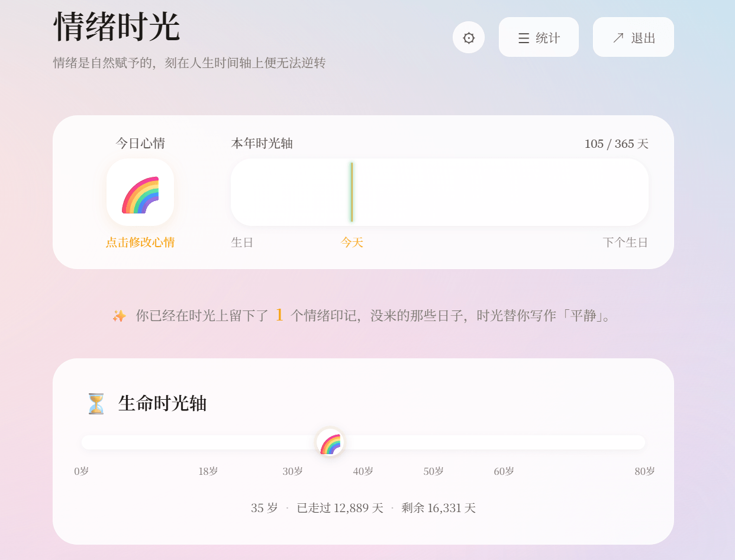The width and height of the screenshot is (735, 560).
Task: Click the 情绪时光 page title
Action: point(117,27)
